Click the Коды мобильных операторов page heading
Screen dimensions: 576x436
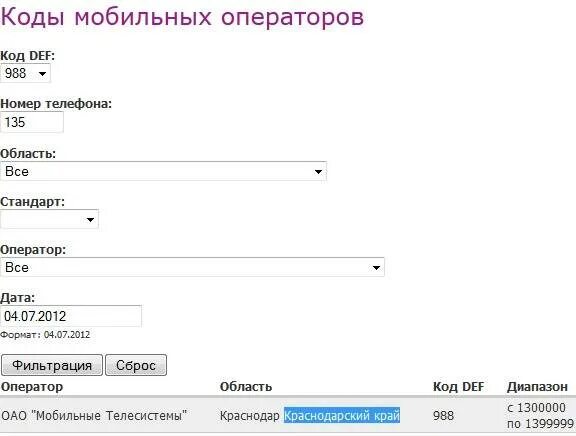pyautogui.click(x=182, y=17)
